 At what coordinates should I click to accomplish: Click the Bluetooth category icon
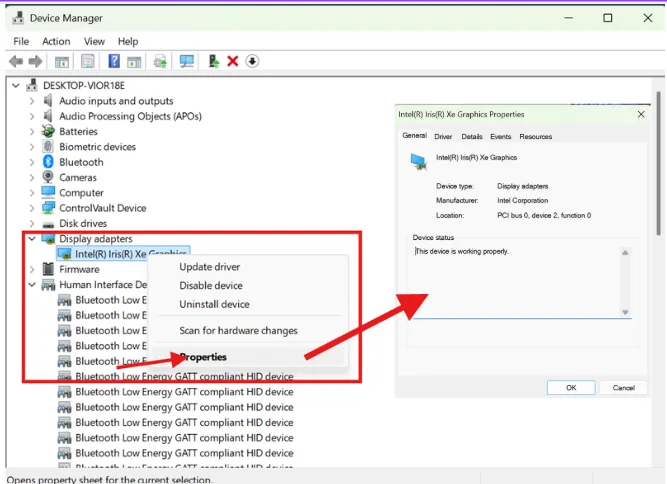[x=48, y=162]
